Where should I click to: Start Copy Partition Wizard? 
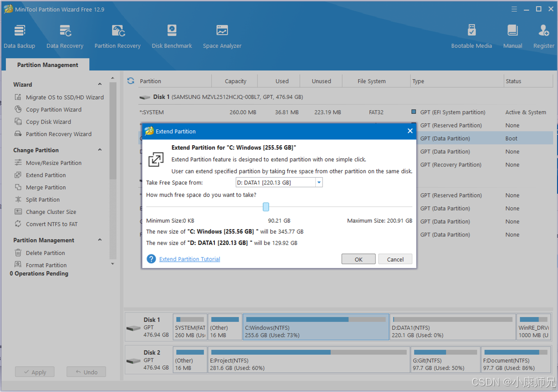48,110
